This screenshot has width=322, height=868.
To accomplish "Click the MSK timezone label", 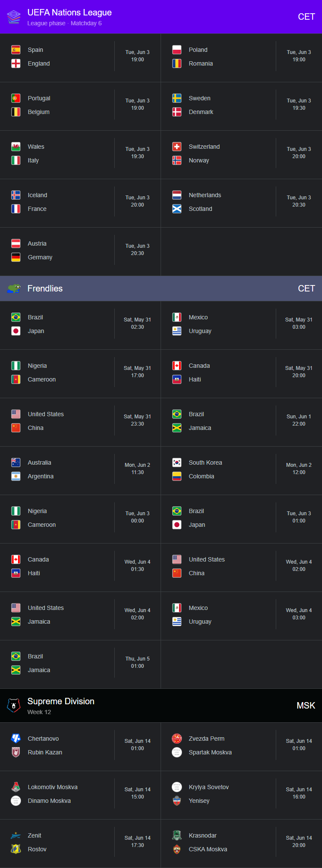I will pos(306,706).
